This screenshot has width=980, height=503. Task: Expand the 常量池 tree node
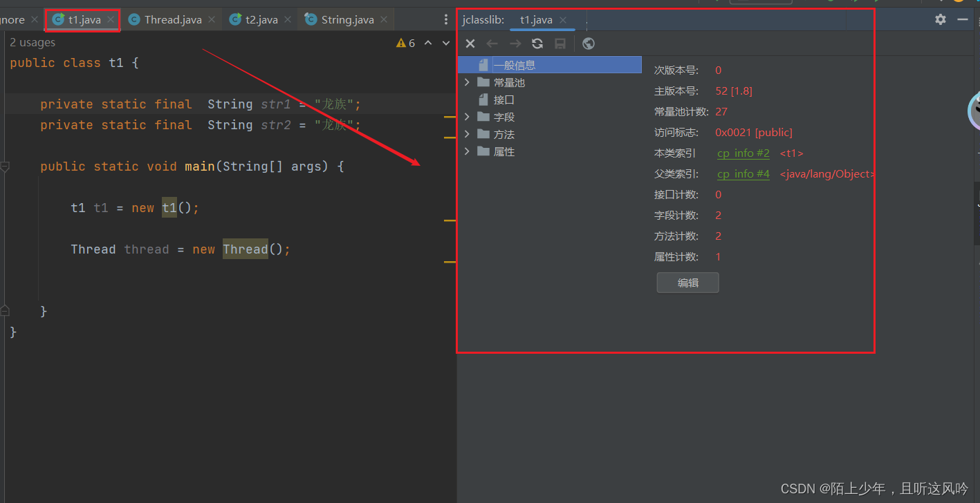[467, 82]
